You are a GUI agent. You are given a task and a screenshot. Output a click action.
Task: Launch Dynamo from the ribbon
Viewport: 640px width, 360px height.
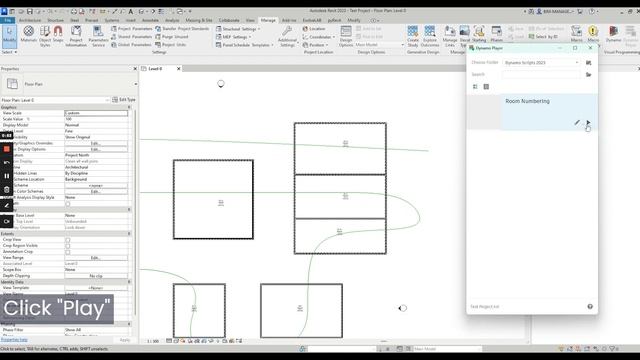click(613, 34)
